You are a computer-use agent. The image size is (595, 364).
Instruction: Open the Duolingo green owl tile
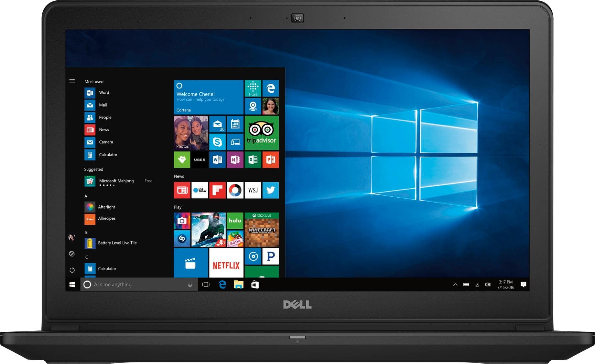tap(182, 160)
